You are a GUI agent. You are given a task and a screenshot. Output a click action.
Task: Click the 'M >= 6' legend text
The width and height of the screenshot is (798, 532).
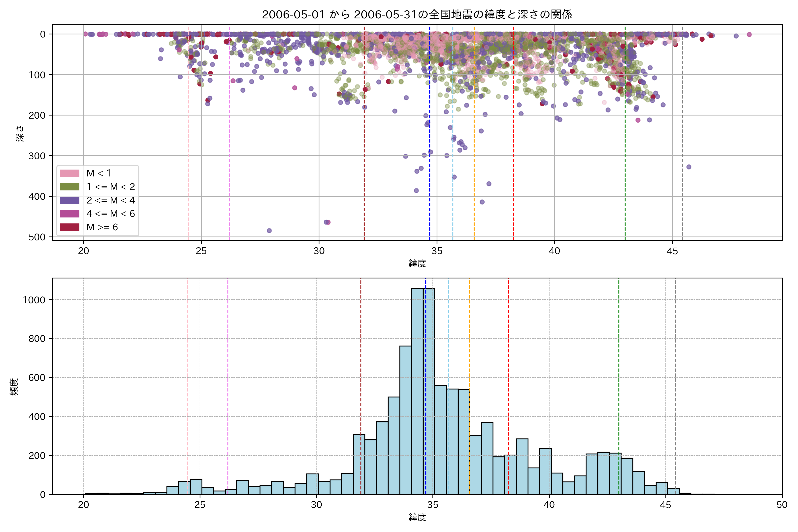point(102,227)
